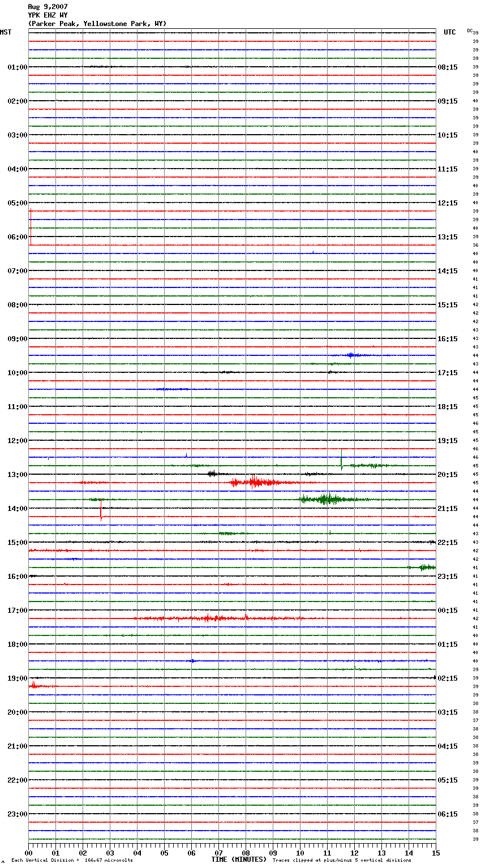The width and height of the screenshot is (481, 868).
Task: Select the 08:00 MST row label
Action: 18,305
